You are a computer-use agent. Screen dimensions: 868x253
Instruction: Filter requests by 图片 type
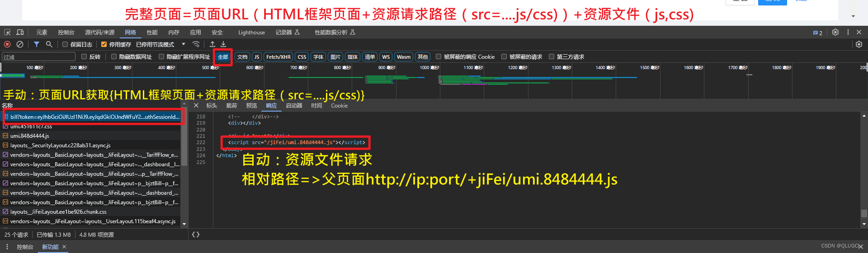(335, 57)
